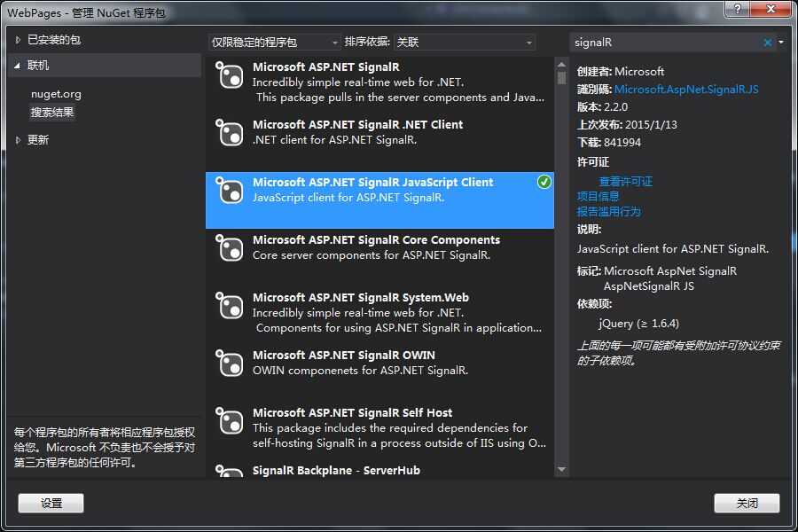This screenshot has height=532, width=798.
Task: Select 搜索结果 in the tree
Action: [52, 113]
